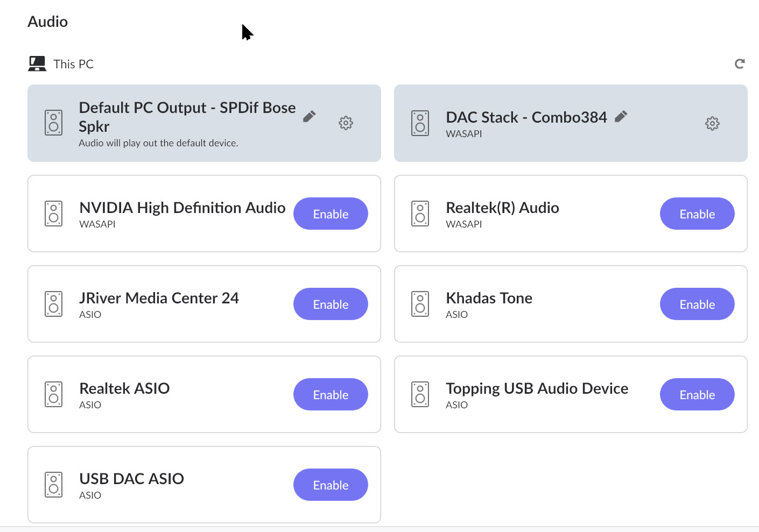Click speaker icon of Topping USB Audio Device

[x=420, y=394]
